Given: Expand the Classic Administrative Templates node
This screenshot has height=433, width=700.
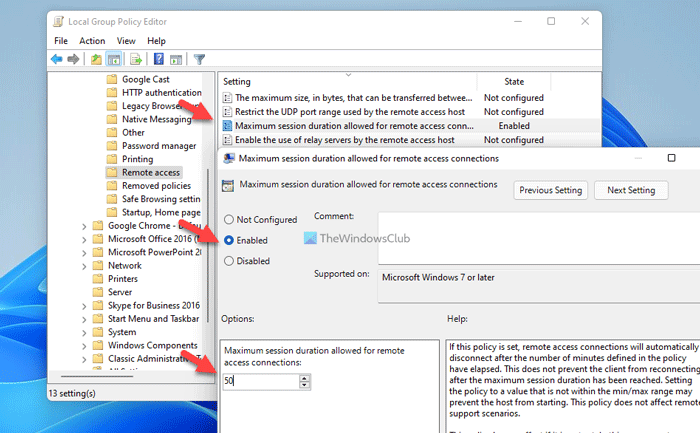Looking at the screenshot, I should click(x=84, y=359).
